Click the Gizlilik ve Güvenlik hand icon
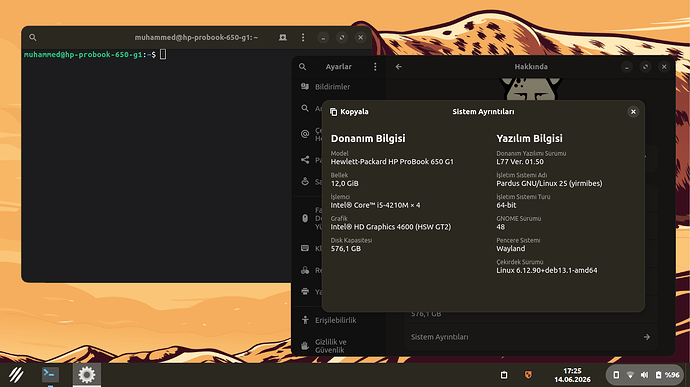 (305, 346)
